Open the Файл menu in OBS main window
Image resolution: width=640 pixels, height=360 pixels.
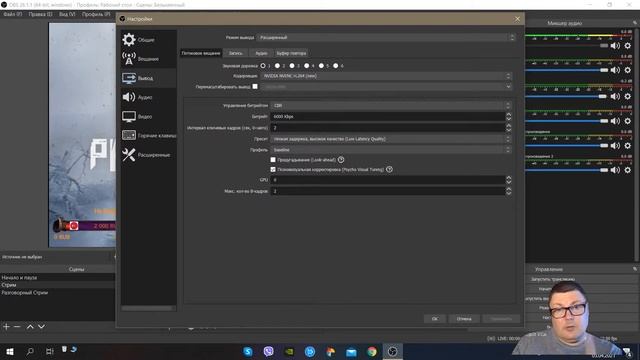(13, 14)
